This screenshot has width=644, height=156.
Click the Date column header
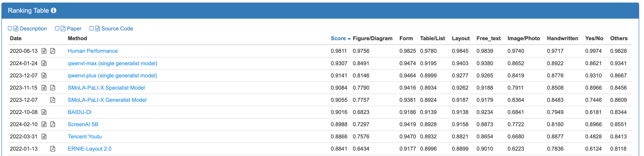pos(16,38)
